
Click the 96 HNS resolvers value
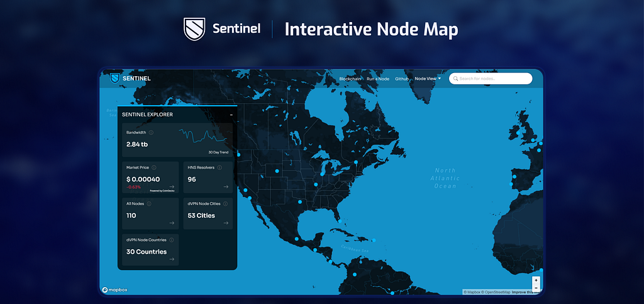192,179
